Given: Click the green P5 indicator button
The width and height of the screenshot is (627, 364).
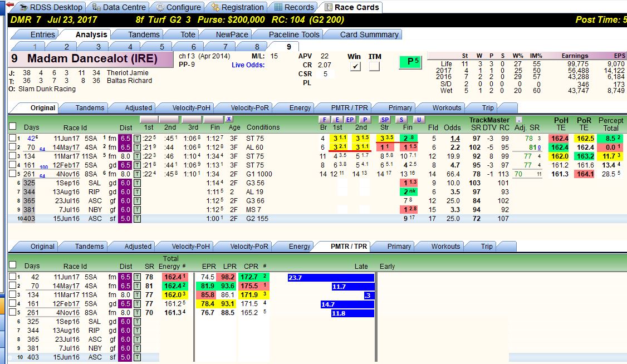Looking at the screenshot, I should (x=410, y=62).
